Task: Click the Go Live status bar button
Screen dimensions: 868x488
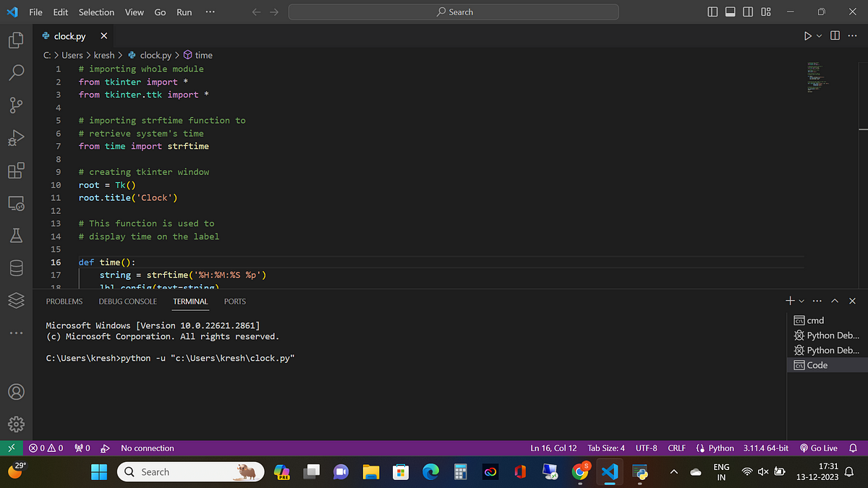Action: (819, 448)
